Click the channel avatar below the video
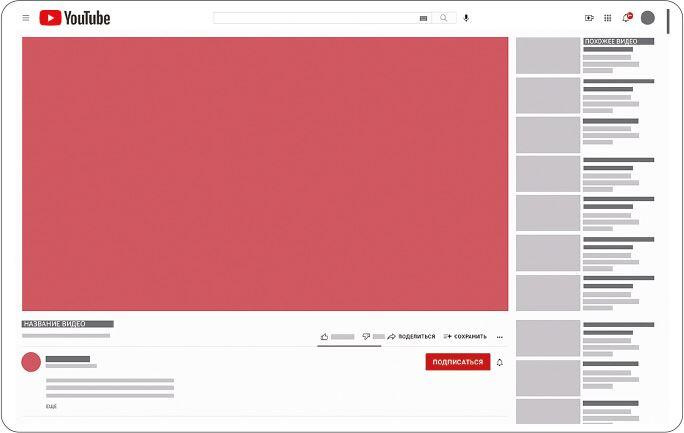This screenshot has height=433, width=684. 31,362
